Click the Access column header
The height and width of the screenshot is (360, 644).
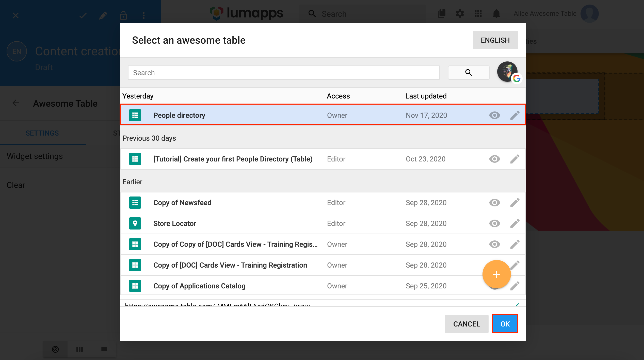click(x=338, y=96)
